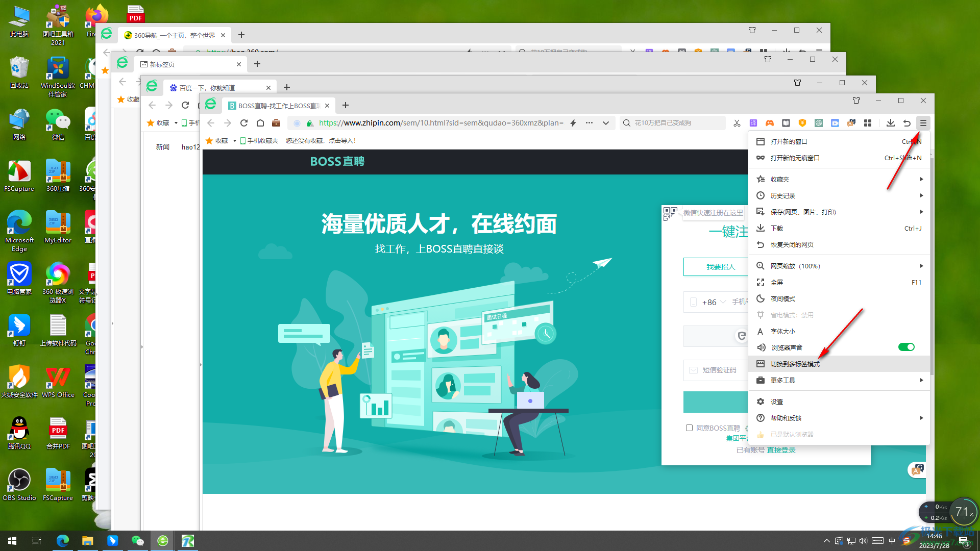The height and width of the screenshot is (551, 980).
Task: Open the blue video recorder extension
Action: coord(835,123)
